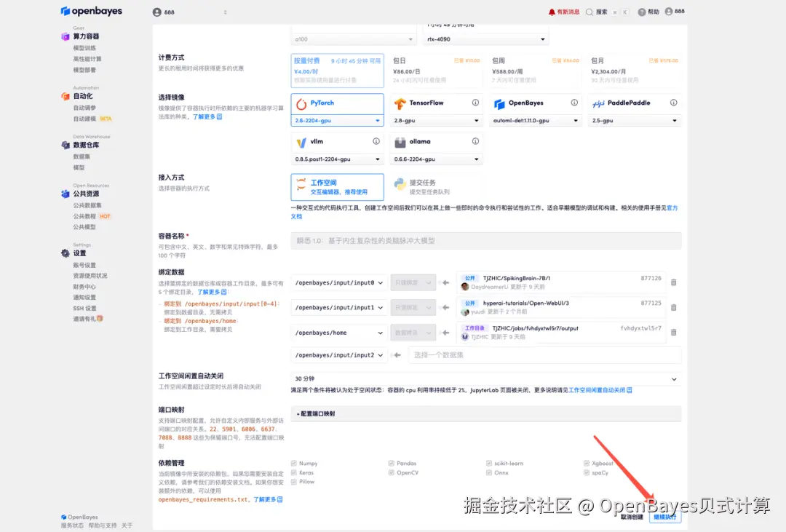The width and height of the screenshot is (786, 532).
Task: Open the automl-det:1.11.0-gpu version dropdown
Action: click(x=536, y=121)
